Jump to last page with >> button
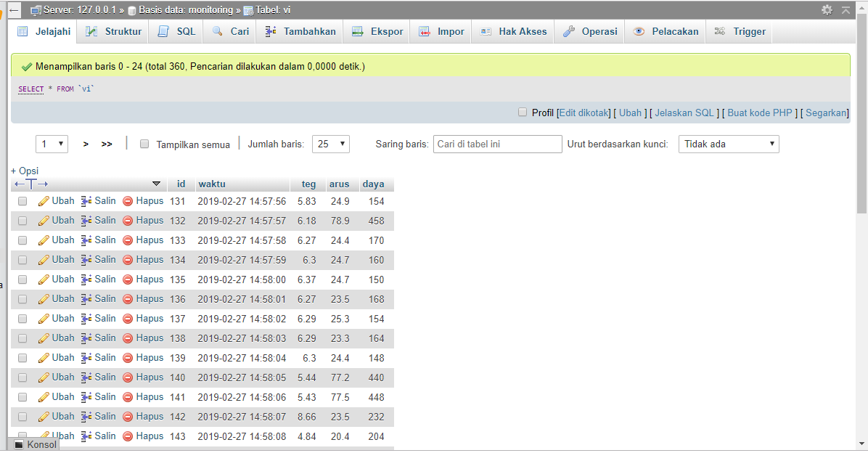The image size is (868, 453). pyautogui.click(x=107, y=144)
